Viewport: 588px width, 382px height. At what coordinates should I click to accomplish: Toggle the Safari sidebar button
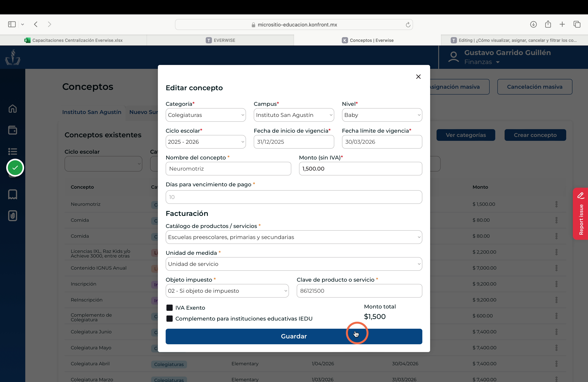click(12, 24)
